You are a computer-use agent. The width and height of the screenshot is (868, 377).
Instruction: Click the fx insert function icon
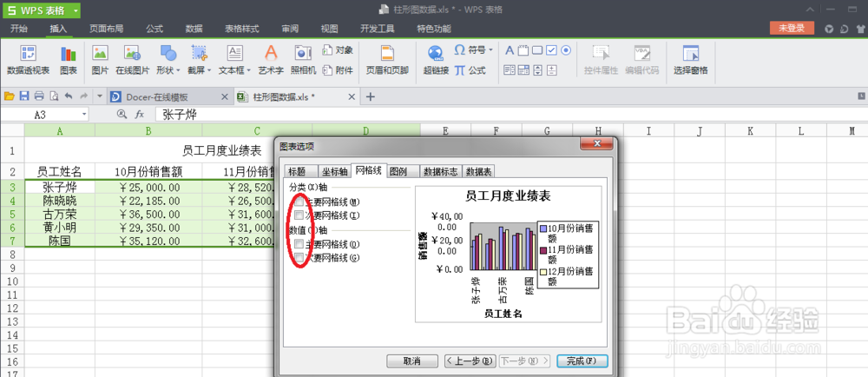click(140, 114)
